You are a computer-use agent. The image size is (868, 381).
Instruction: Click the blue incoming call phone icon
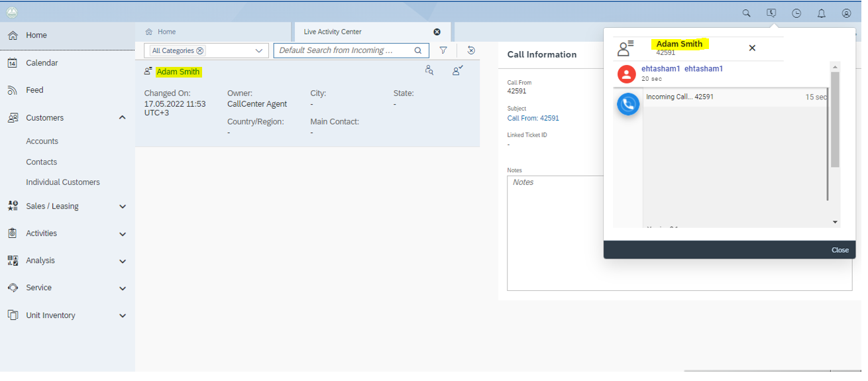627,104
